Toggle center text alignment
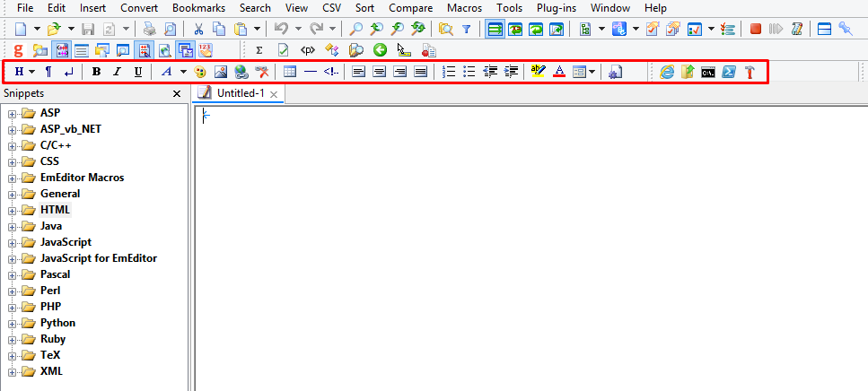 point(379,72)
